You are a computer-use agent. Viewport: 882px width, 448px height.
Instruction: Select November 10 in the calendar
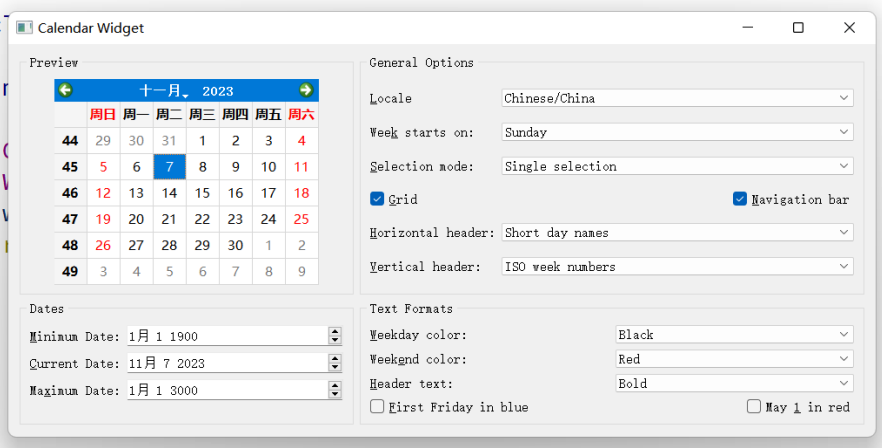click(x=268, y=167)
